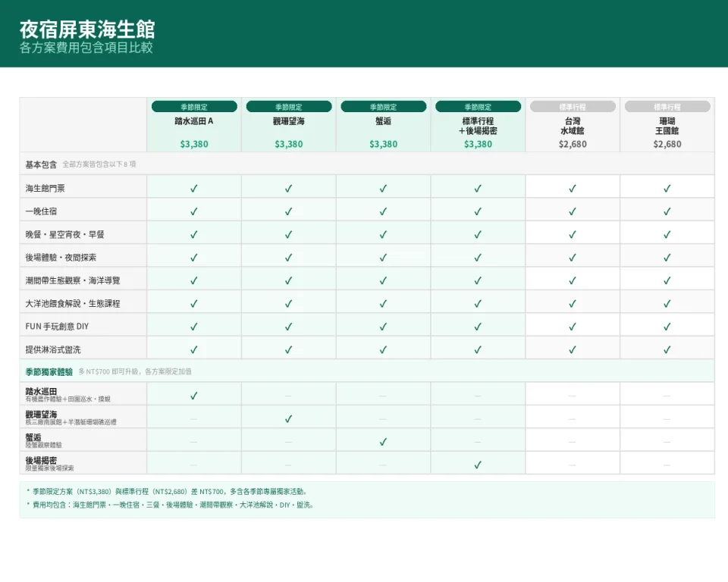Click the 晚餐・星空宵夜・早餐 row label

[x=64, y=234]
